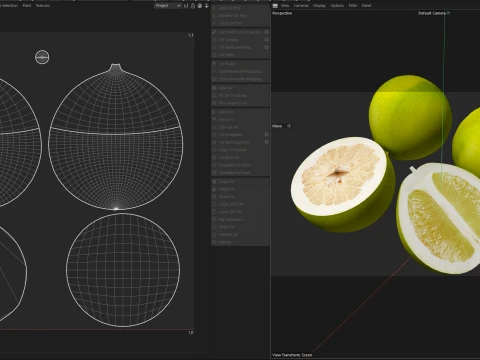Click the Move tool indicator icon

[x=289, y=126]
